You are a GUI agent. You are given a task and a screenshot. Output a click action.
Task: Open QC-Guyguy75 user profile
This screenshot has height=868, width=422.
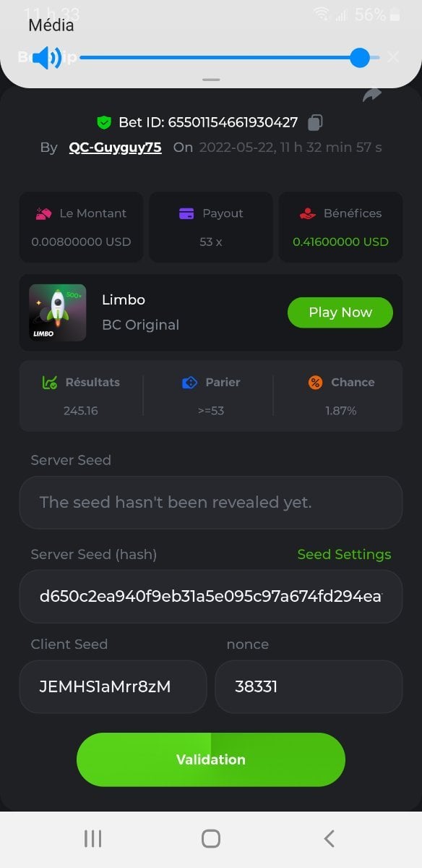click(116, 148)
